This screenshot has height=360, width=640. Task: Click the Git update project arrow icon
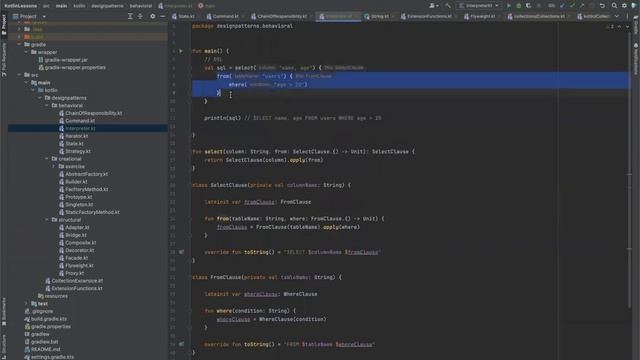click(562, 6)
